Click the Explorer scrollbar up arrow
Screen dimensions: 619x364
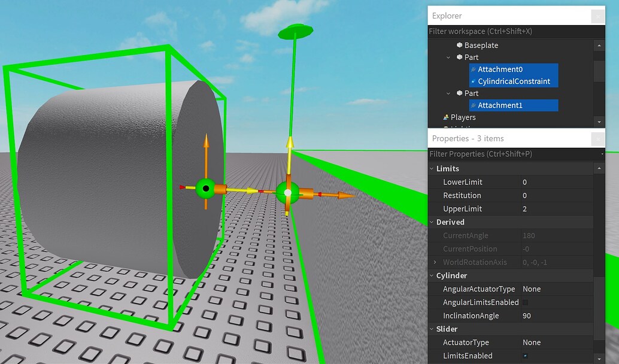[599, 45]
